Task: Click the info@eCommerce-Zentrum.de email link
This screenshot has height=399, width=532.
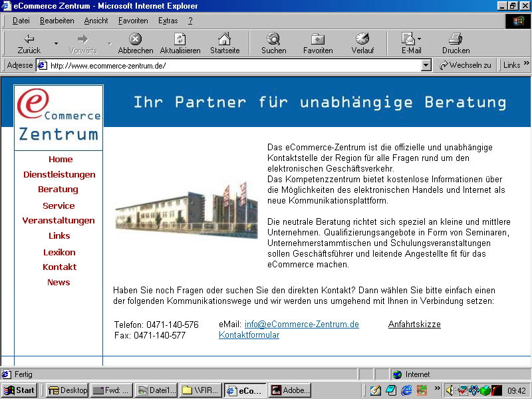Action: 302,325
